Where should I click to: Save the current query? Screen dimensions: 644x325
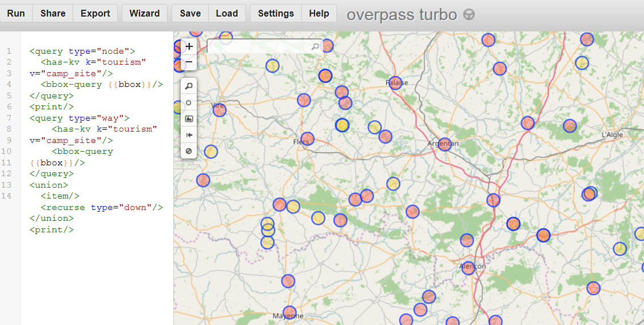pos(190,13)
